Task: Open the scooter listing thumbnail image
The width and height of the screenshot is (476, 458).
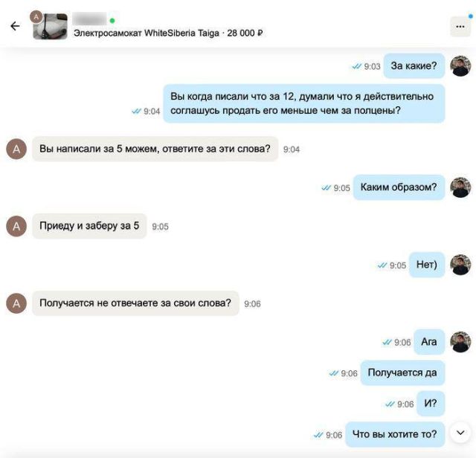Action: coord(50,27)
